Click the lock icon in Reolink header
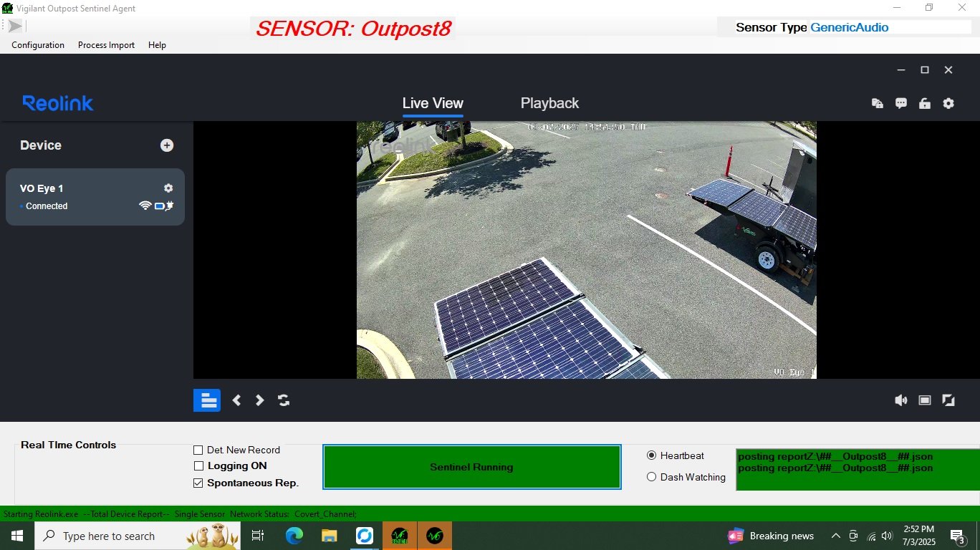The height and width of the screenshot is (550, 980). pyautogui.click(x=925, y=103)
